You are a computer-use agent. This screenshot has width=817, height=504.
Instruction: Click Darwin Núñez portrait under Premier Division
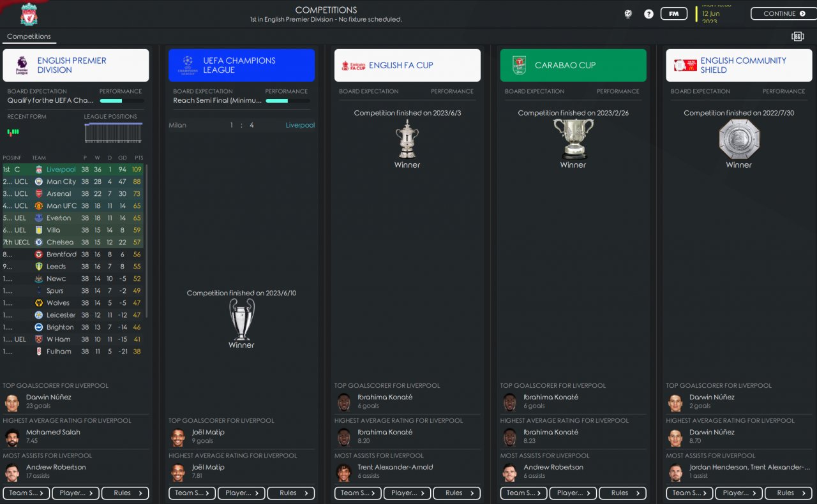click(12, 402)
